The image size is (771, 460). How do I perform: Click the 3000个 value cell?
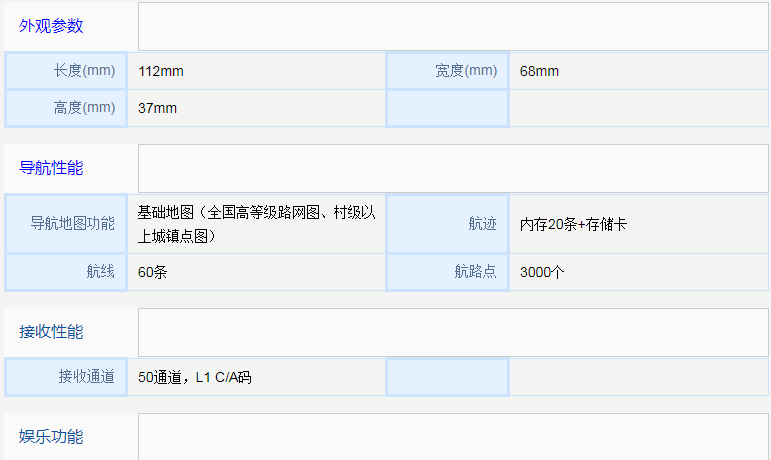tap(638, 272)
